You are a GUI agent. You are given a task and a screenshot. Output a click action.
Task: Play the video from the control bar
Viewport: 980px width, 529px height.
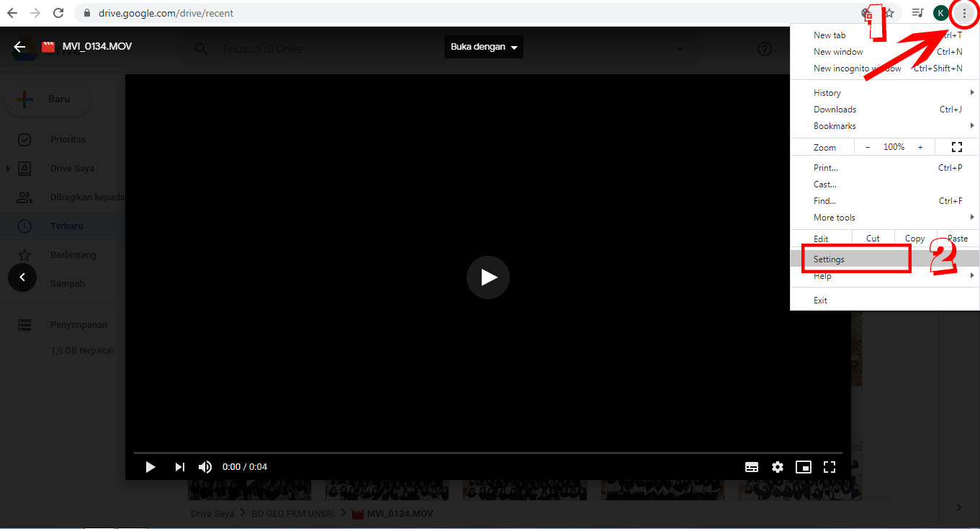coord(150,467)
